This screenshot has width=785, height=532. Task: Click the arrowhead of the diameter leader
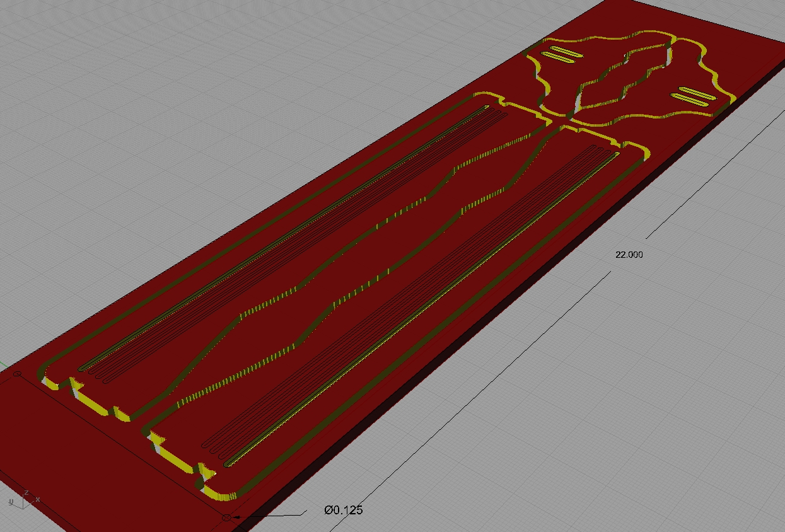(x=237, y=518)
